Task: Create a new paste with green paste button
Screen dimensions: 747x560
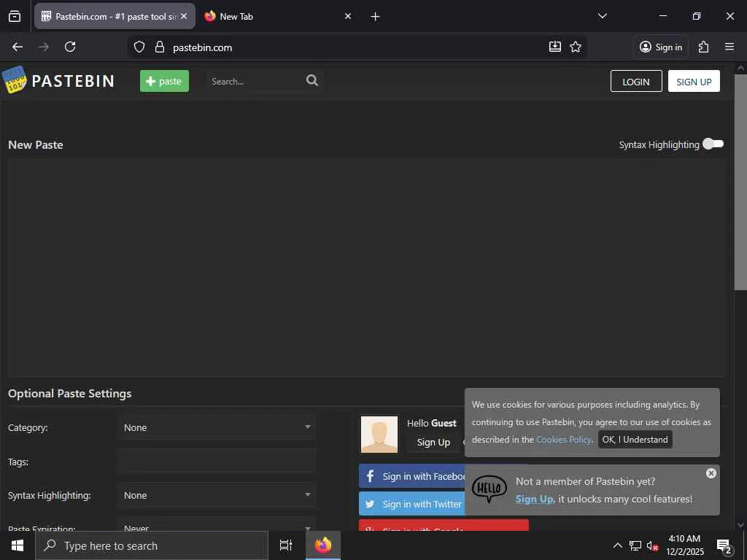Action: pyautogui.click(x=164, y=81)
